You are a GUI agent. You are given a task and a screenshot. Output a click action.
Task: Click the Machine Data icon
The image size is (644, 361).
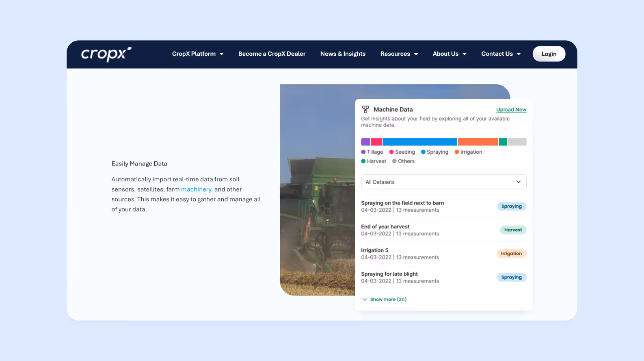point(365,109)
